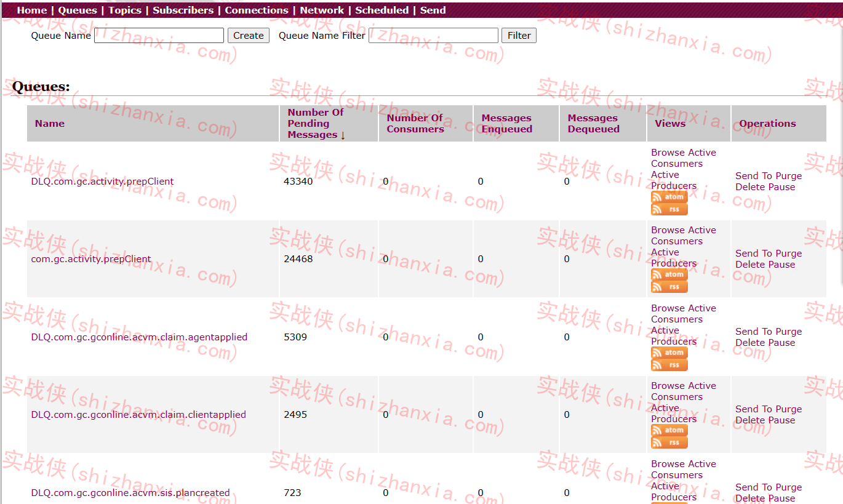Open the DLQ.com.gc.gconline.acvm.sis.plancreated queue link
The width and height of the screenshot is (843, 504).
tap(130, 493)
